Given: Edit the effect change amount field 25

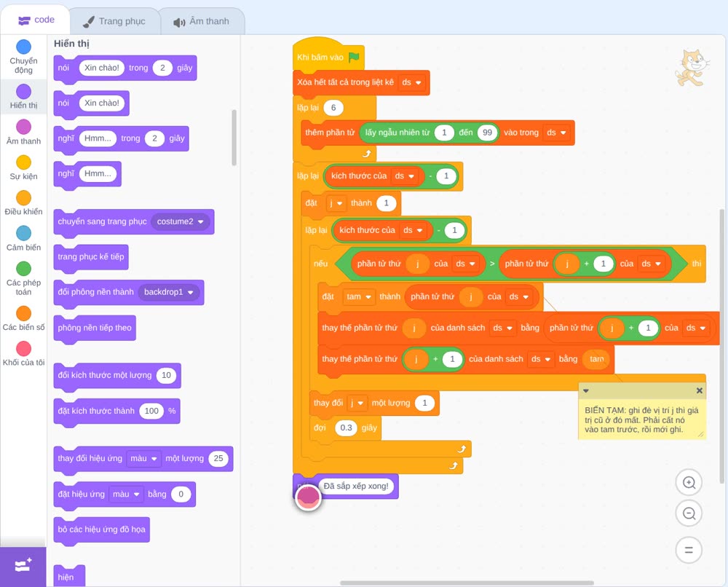Looking at the screenshot, I should pyautogui.click(x=218, y=458).
